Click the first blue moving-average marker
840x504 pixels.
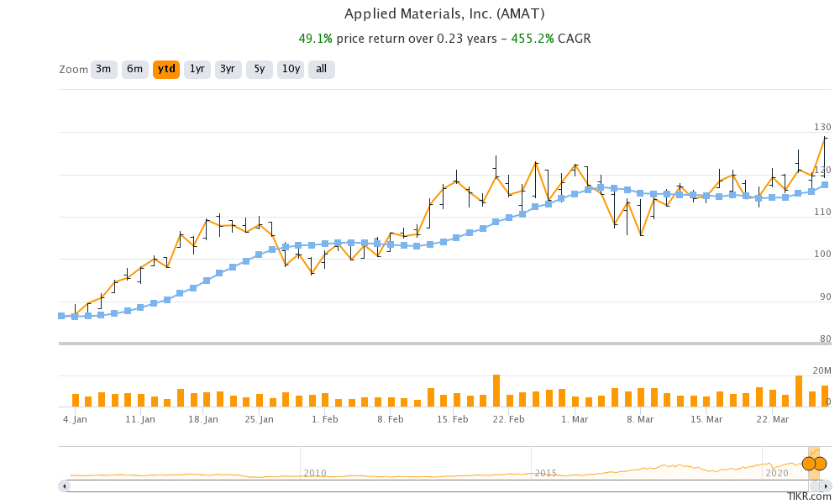(61, 316)
